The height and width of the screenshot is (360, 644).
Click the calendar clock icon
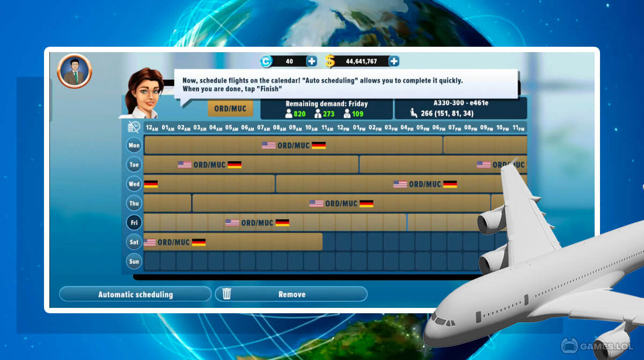coord(134,127)
